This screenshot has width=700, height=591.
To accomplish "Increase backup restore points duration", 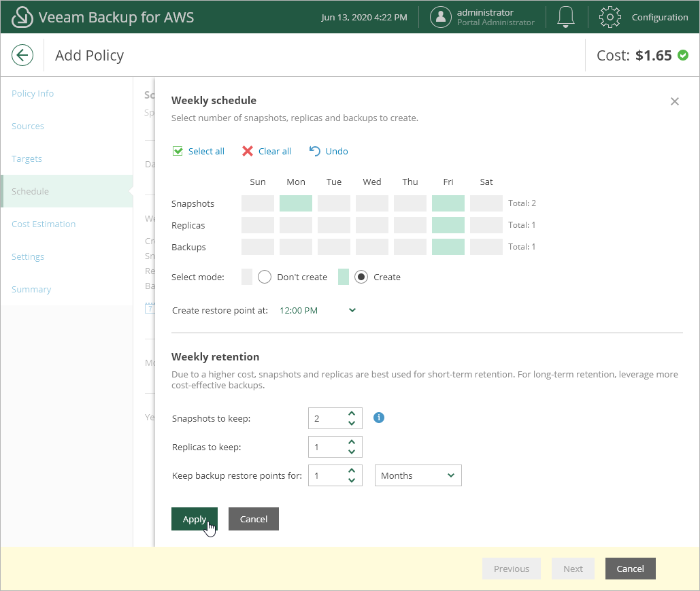I will pos(352,471).
